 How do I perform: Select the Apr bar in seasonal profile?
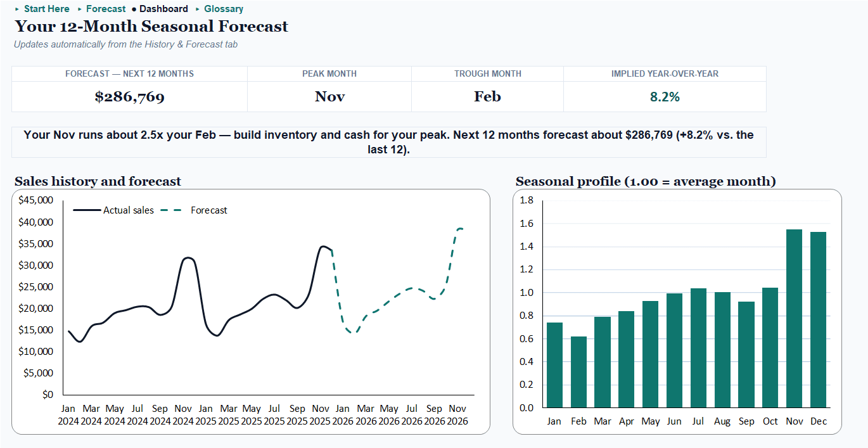(627, 359)
